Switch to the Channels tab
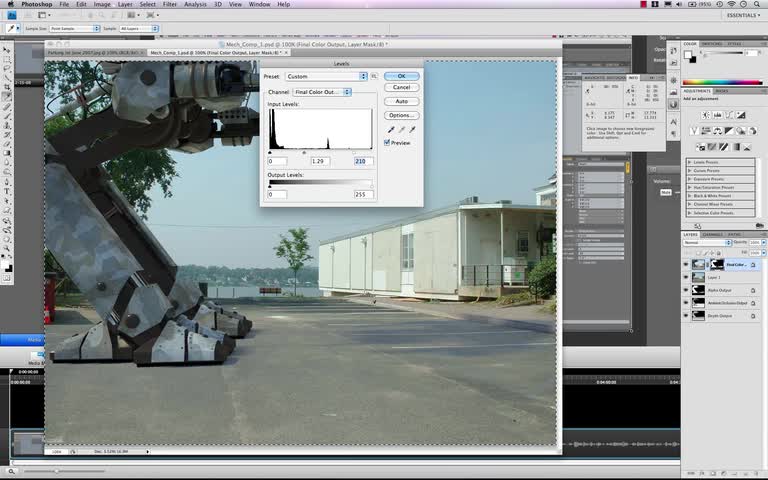This screenshot has height=480, width=768. click(x=713, y=235)
